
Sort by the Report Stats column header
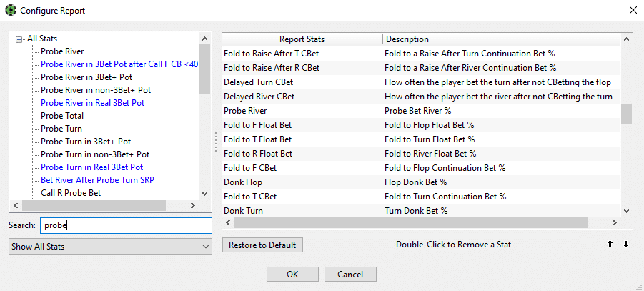pyautogui.click(x=302, y=39)
